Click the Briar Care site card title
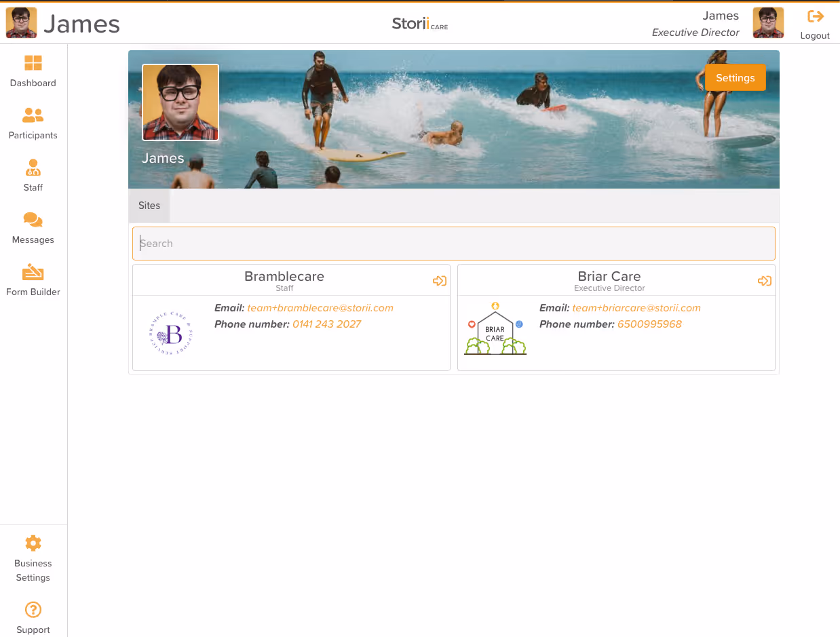 609,276
